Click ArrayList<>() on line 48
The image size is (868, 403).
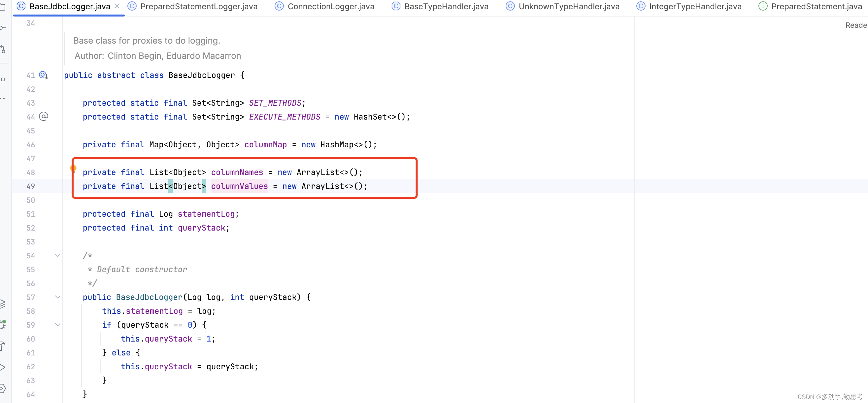tap(327, 172)
